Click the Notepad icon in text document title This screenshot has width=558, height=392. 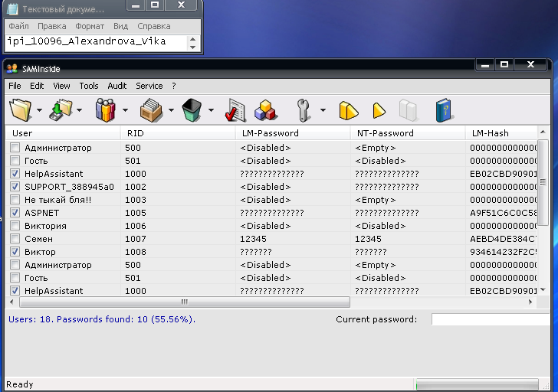pos(12,9)
